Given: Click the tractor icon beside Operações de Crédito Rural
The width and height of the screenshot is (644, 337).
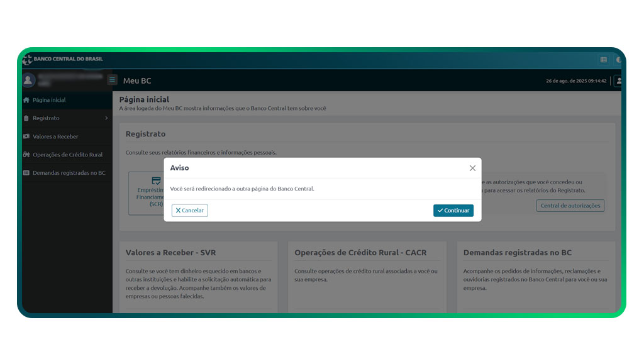Looking at the screenshot, I should tap(26, 155).
